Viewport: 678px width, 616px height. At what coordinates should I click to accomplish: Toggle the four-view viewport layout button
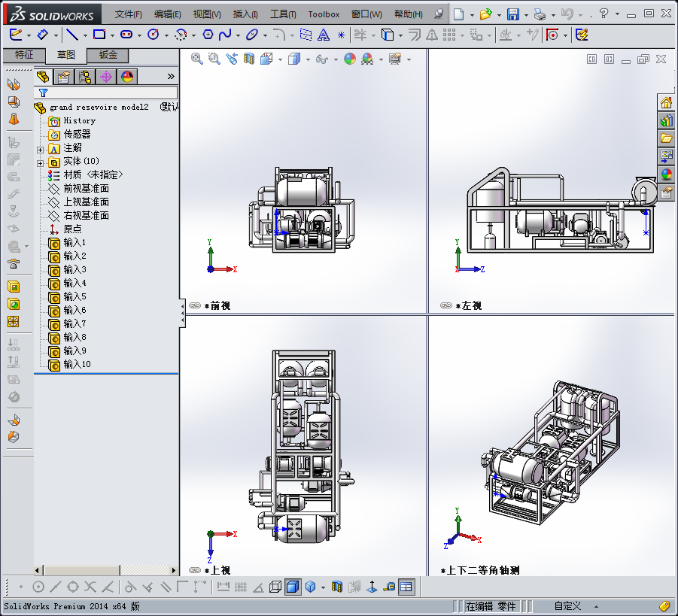point(406,587)
